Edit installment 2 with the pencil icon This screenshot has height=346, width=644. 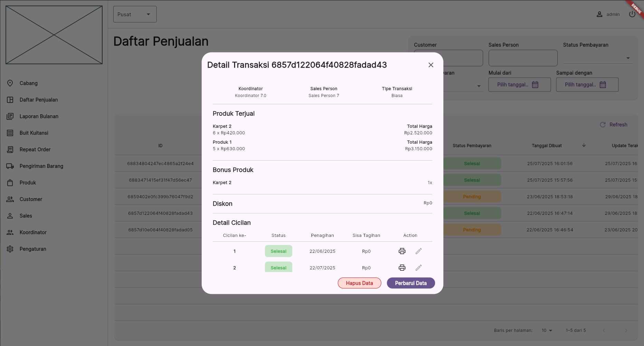pyautogui.click(x=419, y=268)
